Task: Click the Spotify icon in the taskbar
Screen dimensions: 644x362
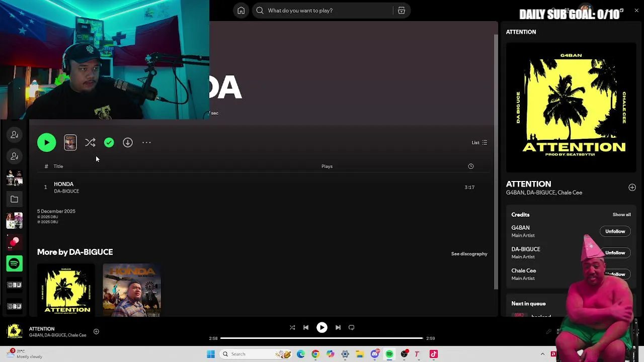Action: (389, 354)
